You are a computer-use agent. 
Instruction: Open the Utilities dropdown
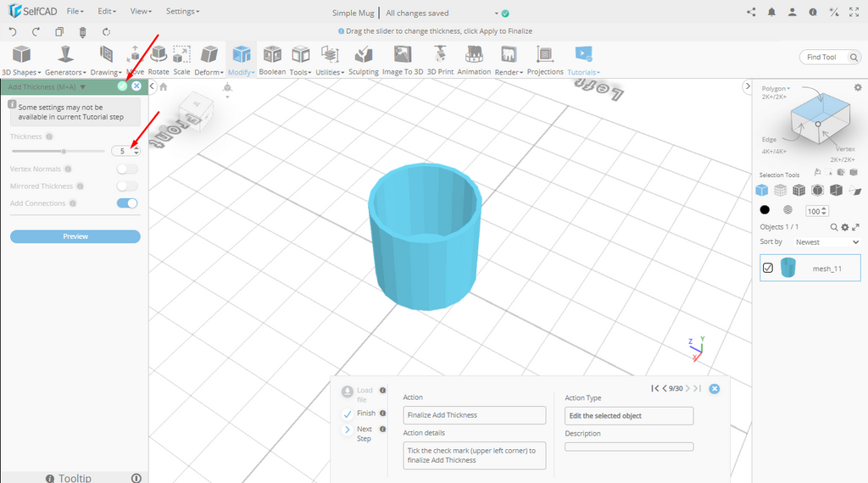click(x=330, y=60)
